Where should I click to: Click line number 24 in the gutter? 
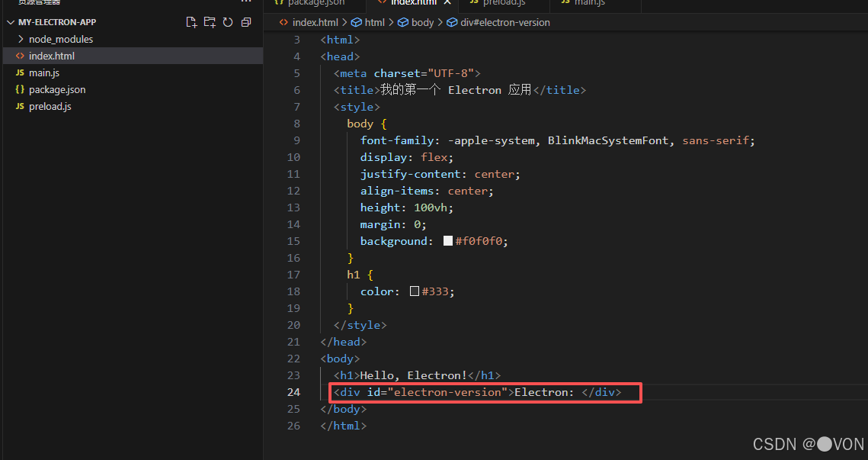coord(293,392)
